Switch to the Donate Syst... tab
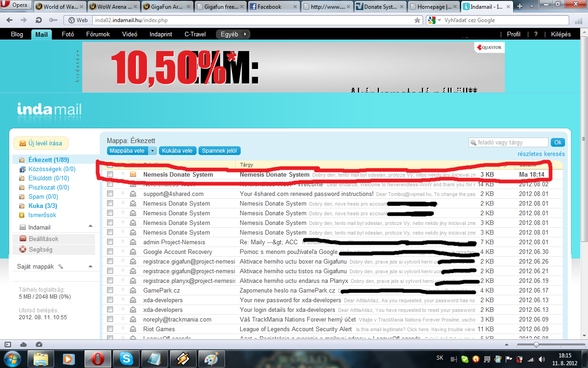Image resolution: width=588 pixels, height=368 pixels. [380, 6]
